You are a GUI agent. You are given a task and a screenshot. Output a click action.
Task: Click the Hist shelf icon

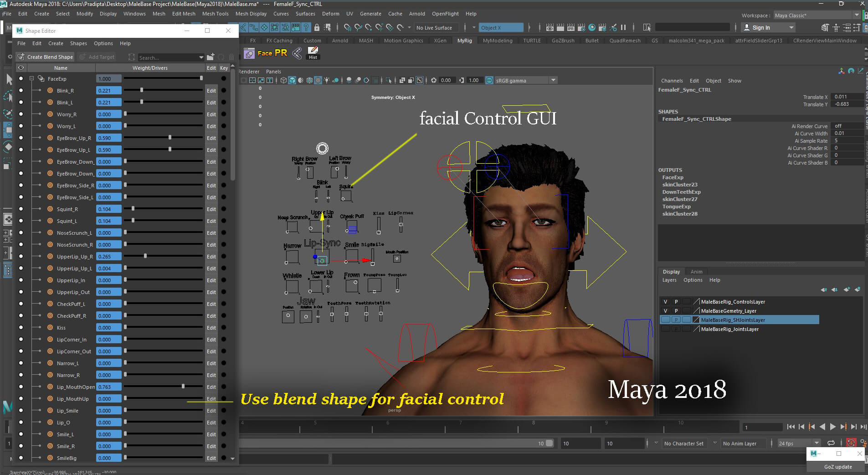tap(313, 53)
